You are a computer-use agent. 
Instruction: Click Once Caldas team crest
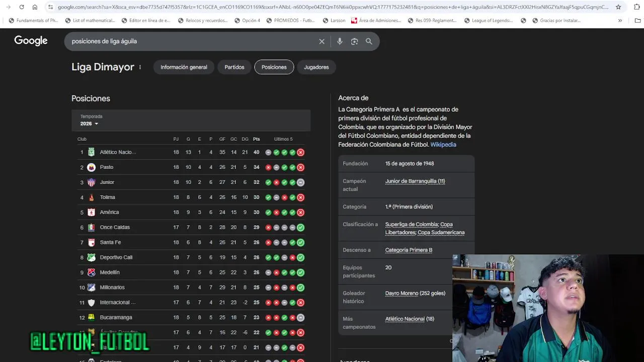pos(91,227)
